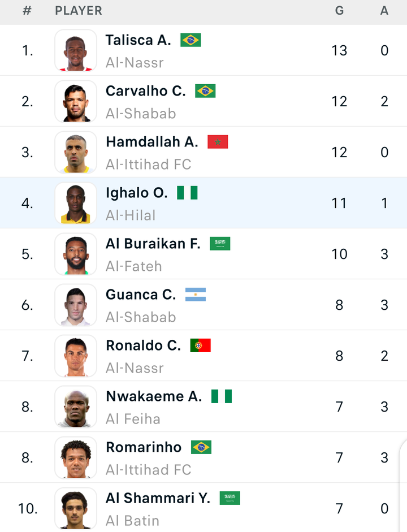Screen dimensions: 407x532
Task: Click the Saudi flag beside Al Buraikan F.
Action: 220,244
